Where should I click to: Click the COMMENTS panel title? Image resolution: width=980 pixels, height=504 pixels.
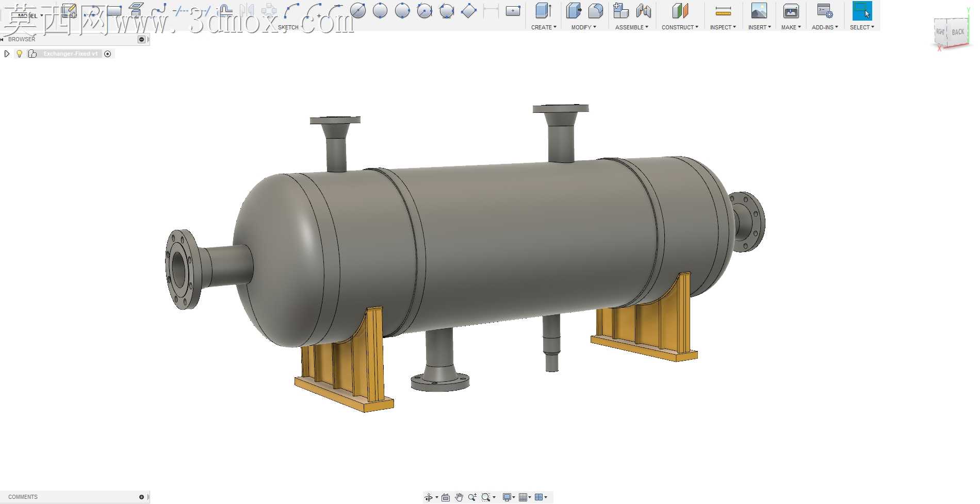tap(23, 497)
